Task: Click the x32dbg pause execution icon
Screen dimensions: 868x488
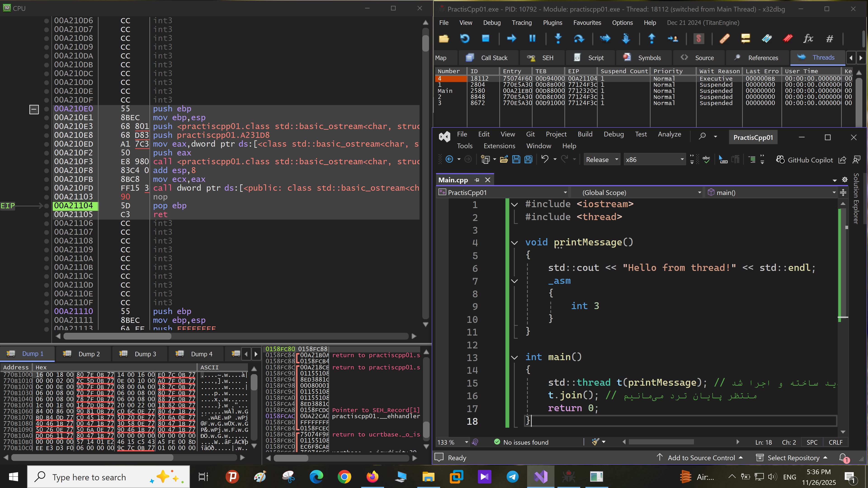Action: click(x=532, y=38)
